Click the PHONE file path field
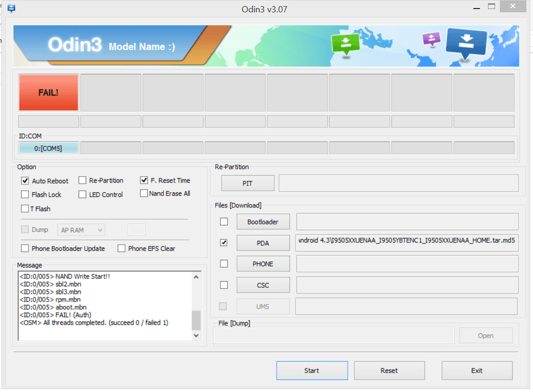 [407, 264]
